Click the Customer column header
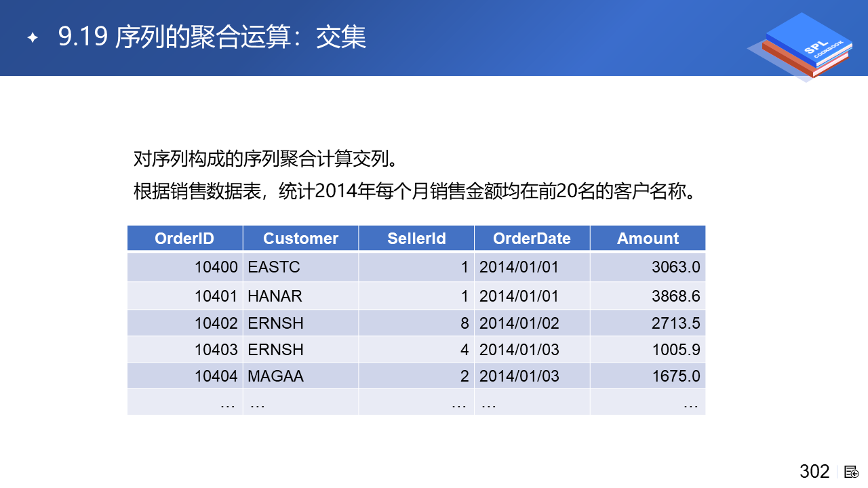The width and height of the screenshot is (868, 488). tap(300, 239)
